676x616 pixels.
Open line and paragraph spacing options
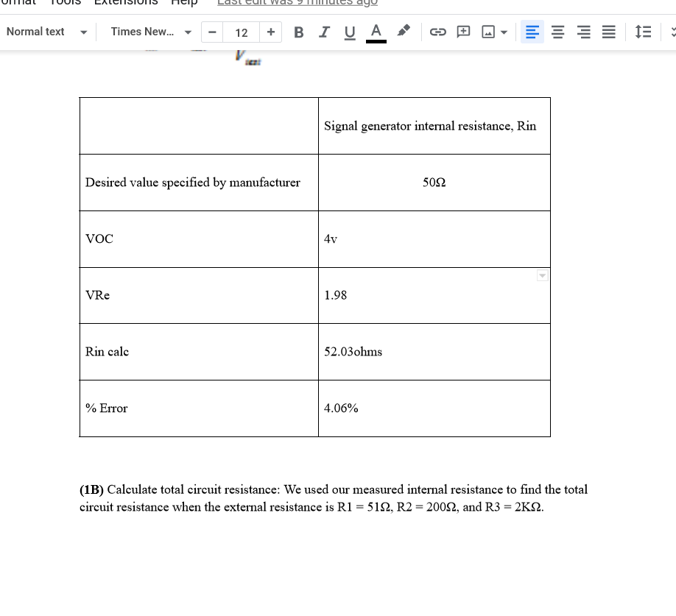point(643,32)
